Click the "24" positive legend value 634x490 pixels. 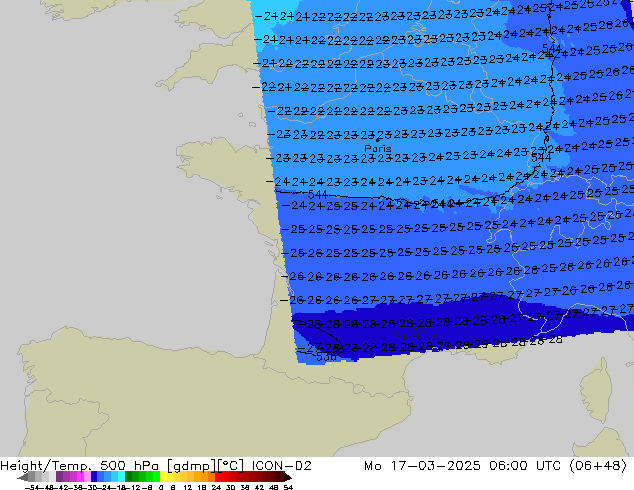(x=216, y=487)
